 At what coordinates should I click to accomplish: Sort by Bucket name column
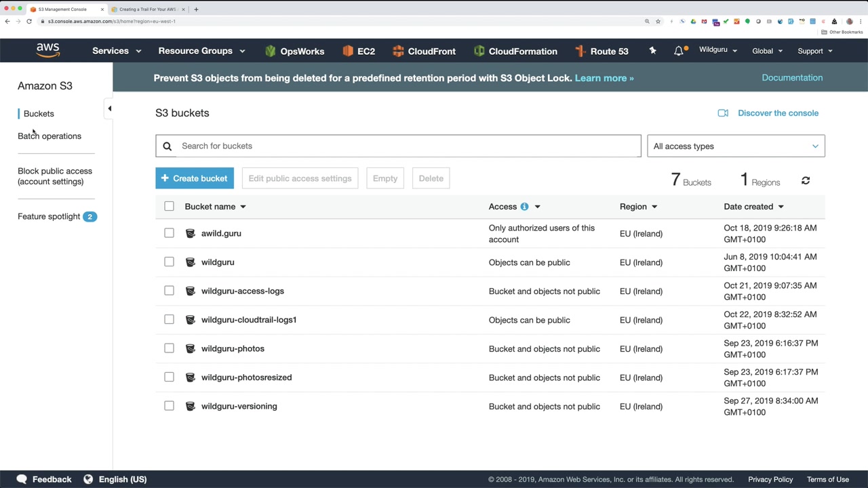point(215,207)
